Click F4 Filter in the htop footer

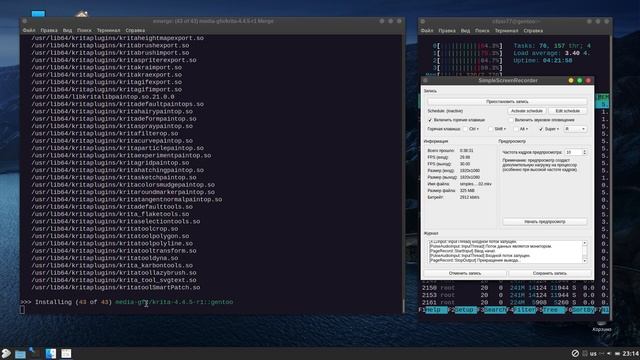521,310
